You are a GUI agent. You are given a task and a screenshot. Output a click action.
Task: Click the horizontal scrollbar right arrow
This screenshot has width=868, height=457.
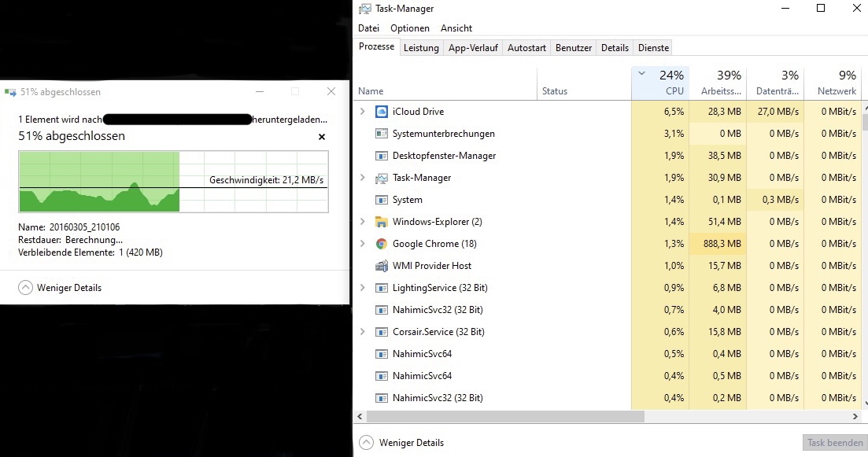pos(855,417)
